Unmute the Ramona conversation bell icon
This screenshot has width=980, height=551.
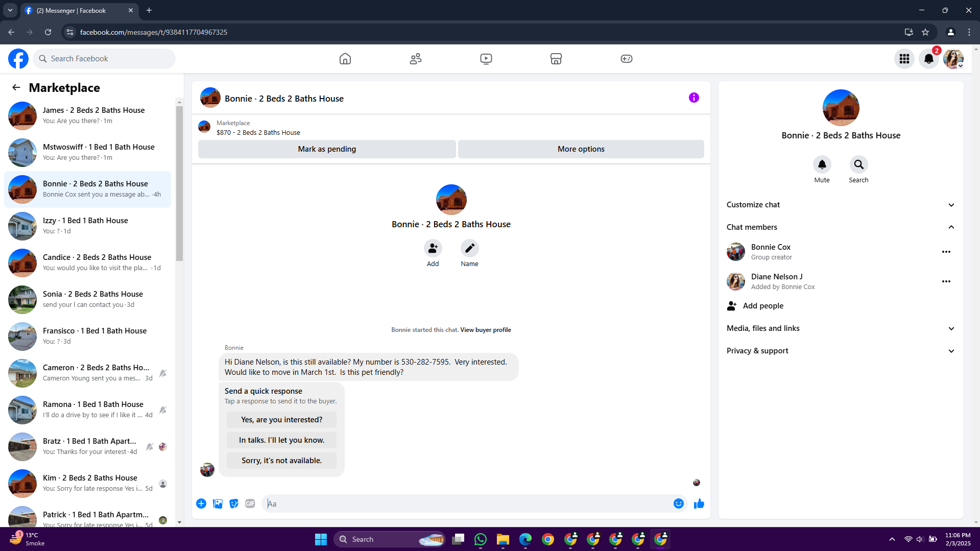click(x=163, y=410)
